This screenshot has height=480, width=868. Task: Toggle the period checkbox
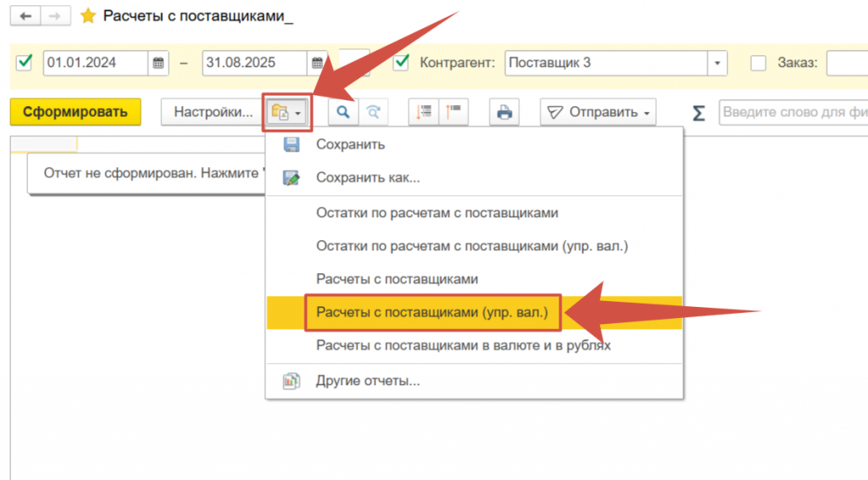(25, 63)
